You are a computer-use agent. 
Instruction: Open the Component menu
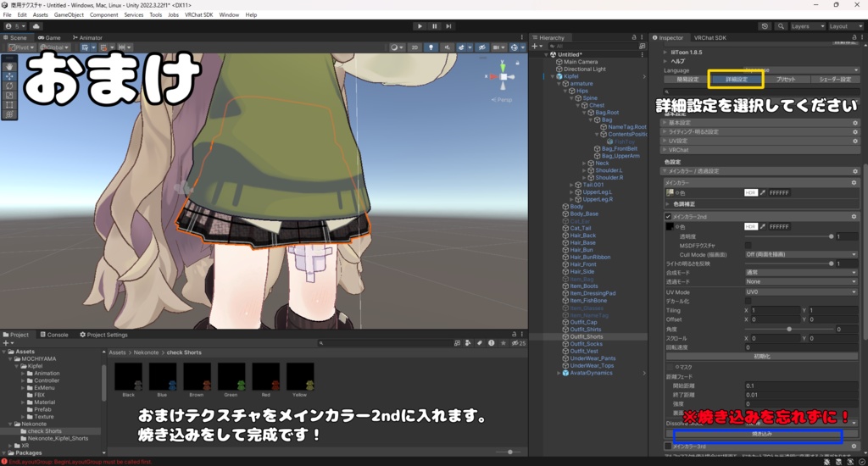click(103, 15)
